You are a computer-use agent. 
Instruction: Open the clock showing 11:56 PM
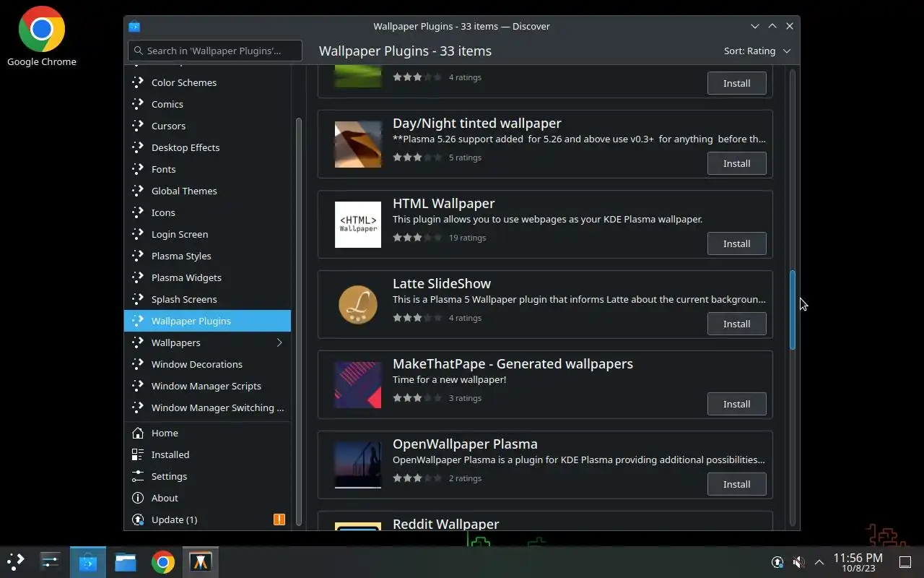858,562
